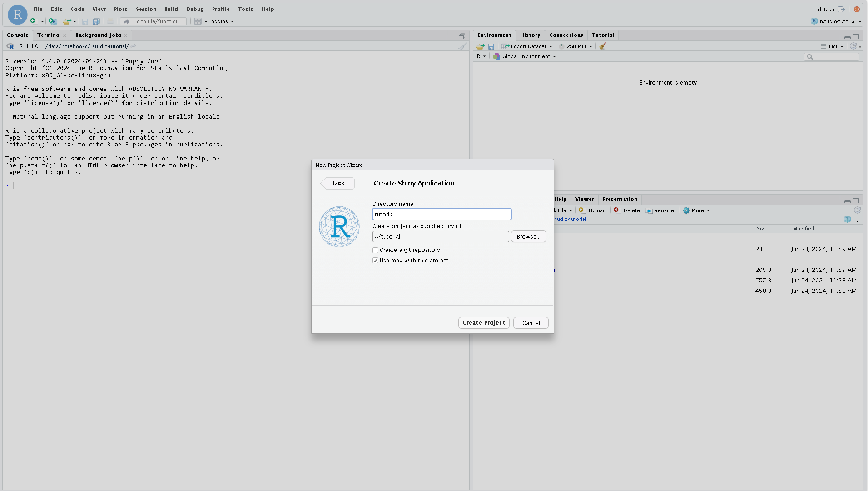Click the Tutorial tab
This screenshot has height=491, width=868.
(603, 35)
